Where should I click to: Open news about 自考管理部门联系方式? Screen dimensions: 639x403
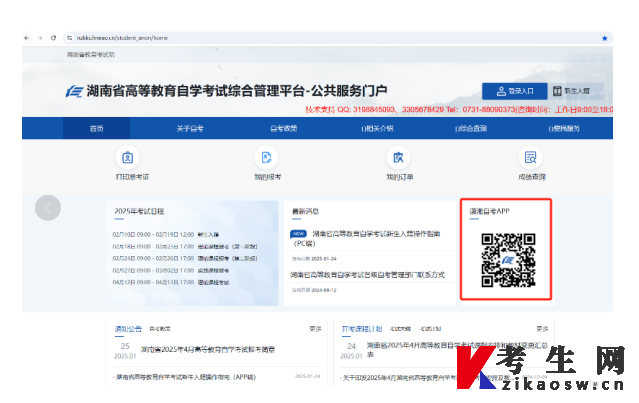pyautogui.click(x=367, y=275)
